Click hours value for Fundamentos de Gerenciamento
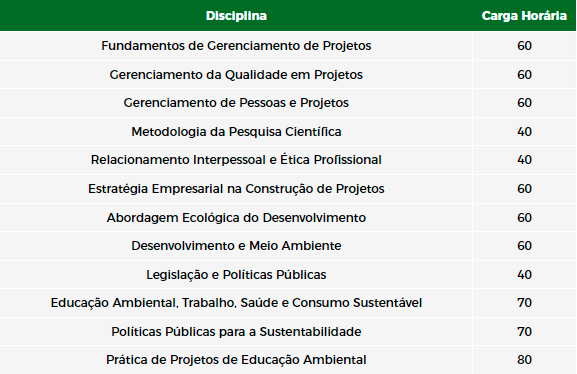Screen dimensions: 577x374 coord(524,46)
